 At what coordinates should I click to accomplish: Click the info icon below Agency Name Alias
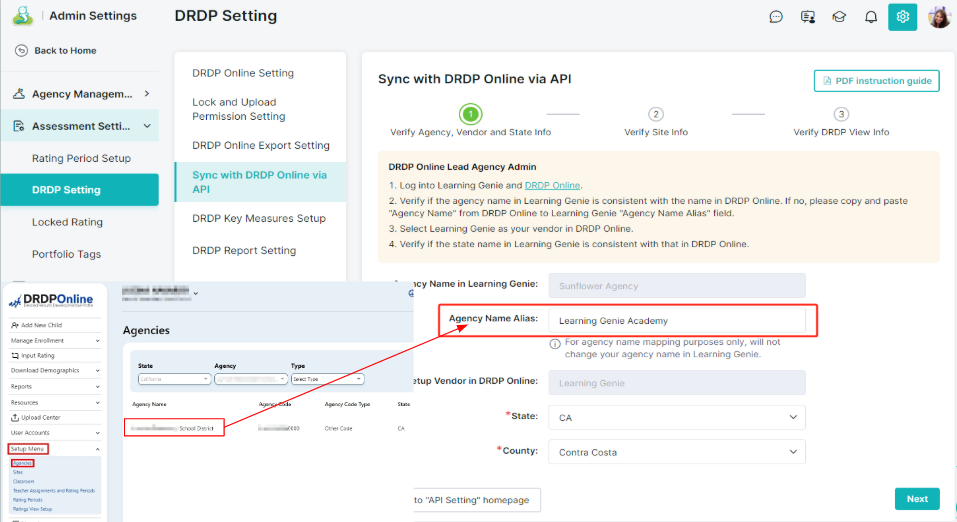[x=555, y=344]
